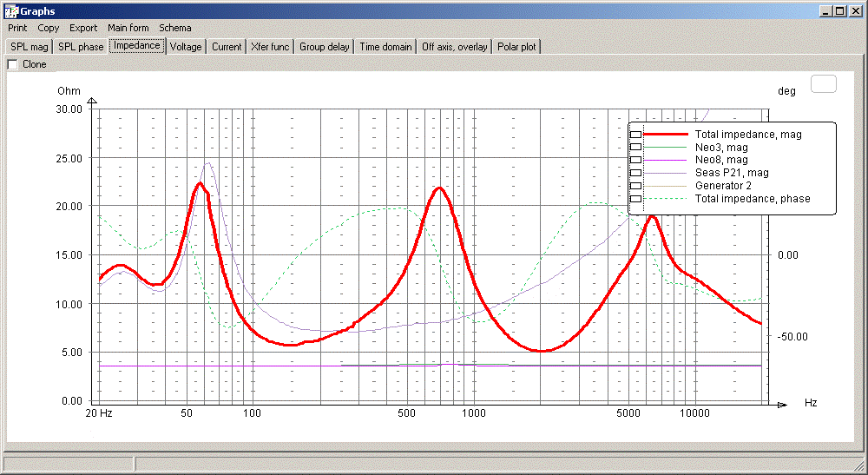The height and width of the screenshot is (475, 868).
Task: Toggle Generator 2 legend checkbox
Action: (x=636, y=186)
